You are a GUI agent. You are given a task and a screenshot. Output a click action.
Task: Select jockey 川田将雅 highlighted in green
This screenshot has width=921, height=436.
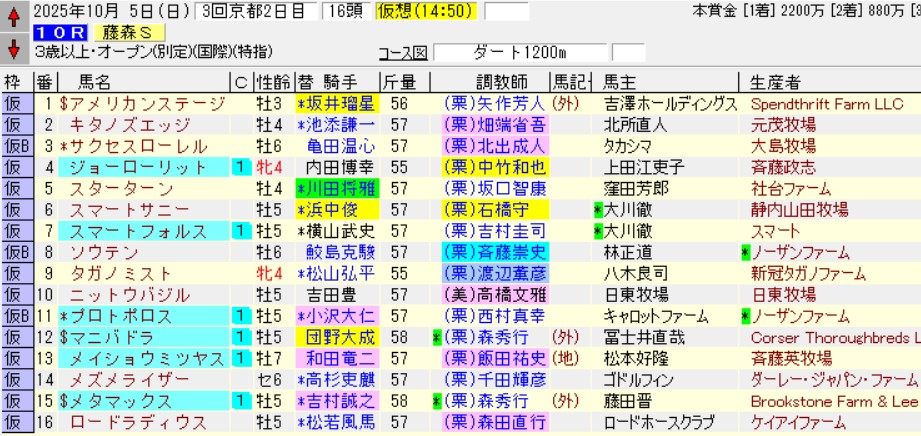pyautogui.click(x=337, y=188)
